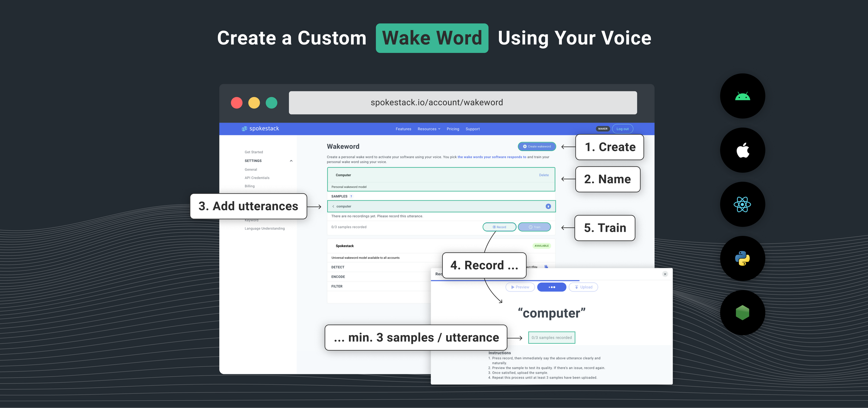Image resolution: width=868 pixels, height=408 pixels.
Task: Click the yellow browser window dot
Action: point(254,103)
